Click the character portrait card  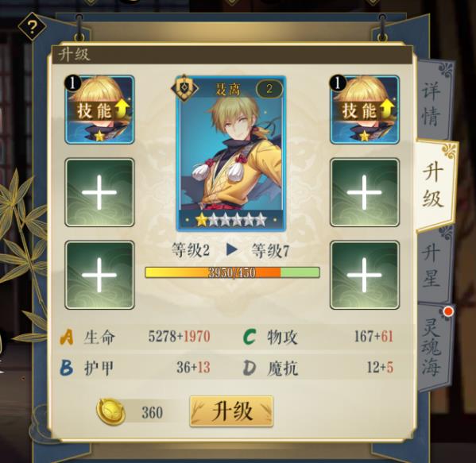pyautogui.click(x=231, y=153)
